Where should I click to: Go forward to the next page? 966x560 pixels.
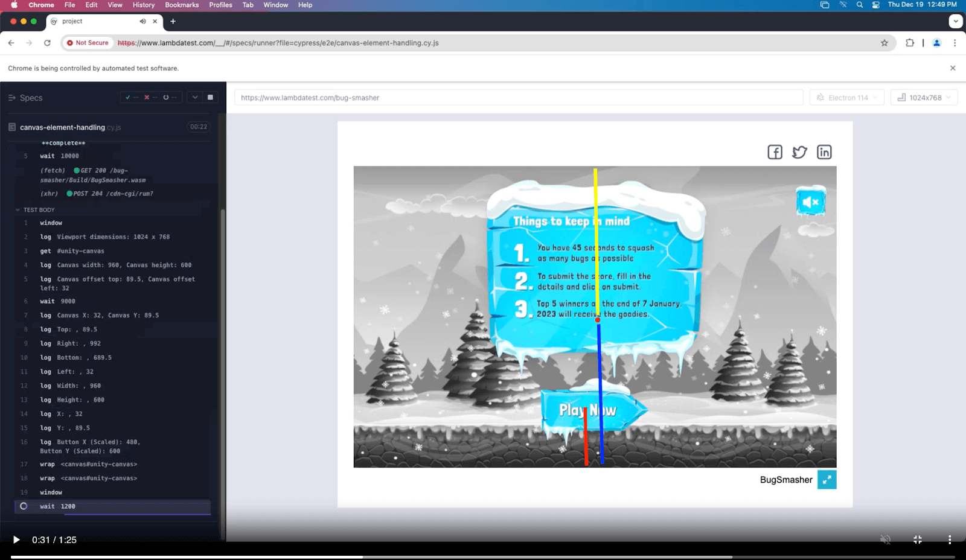(29, 43)
